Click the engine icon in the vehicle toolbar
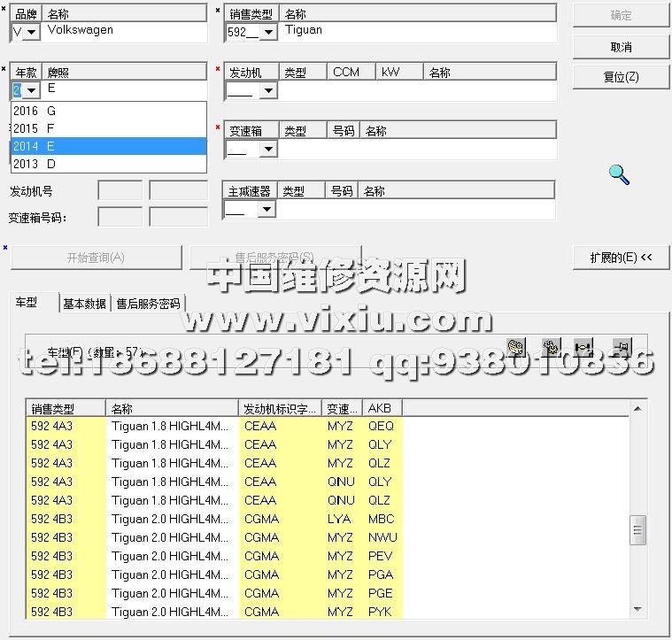Image resolution: width=672 pixels, height=640 pixels. 516,347
